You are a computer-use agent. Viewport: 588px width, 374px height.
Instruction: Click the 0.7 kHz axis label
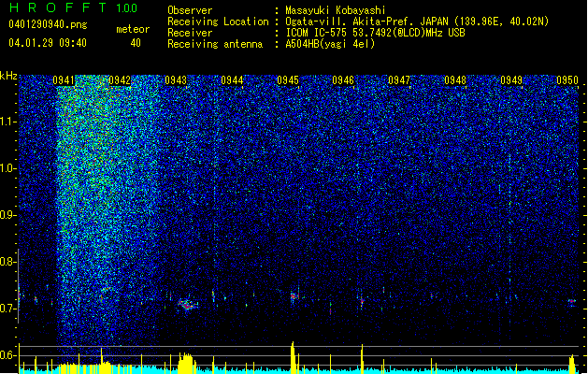7,309
